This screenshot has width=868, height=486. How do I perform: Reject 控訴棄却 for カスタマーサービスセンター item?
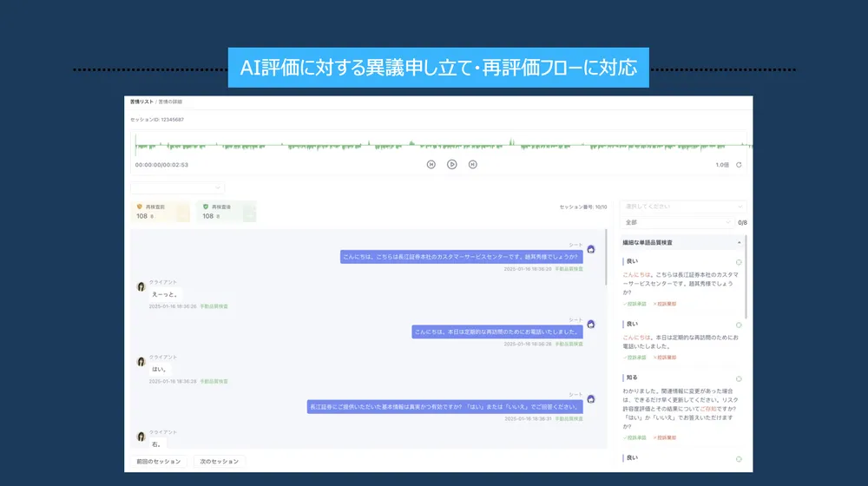[x=664, y=304]
